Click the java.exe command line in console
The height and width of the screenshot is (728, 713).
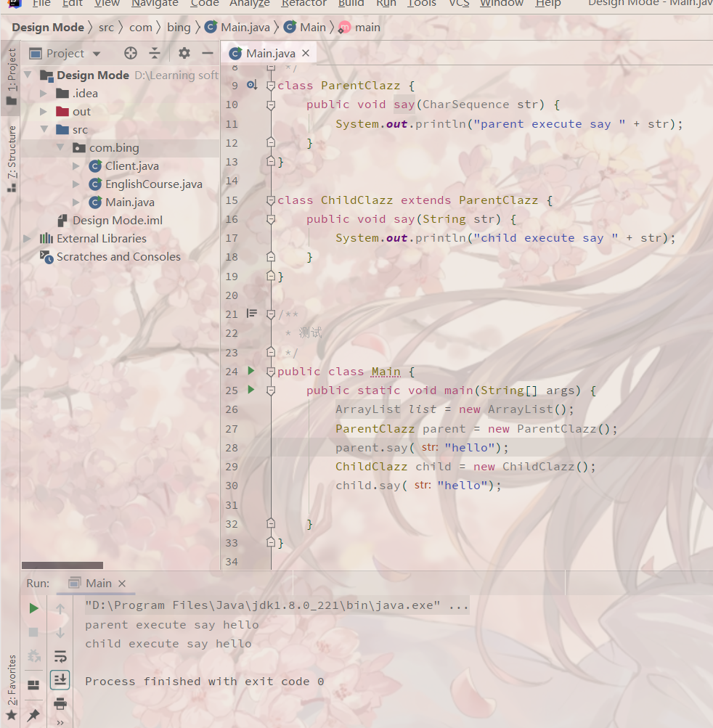277,605
